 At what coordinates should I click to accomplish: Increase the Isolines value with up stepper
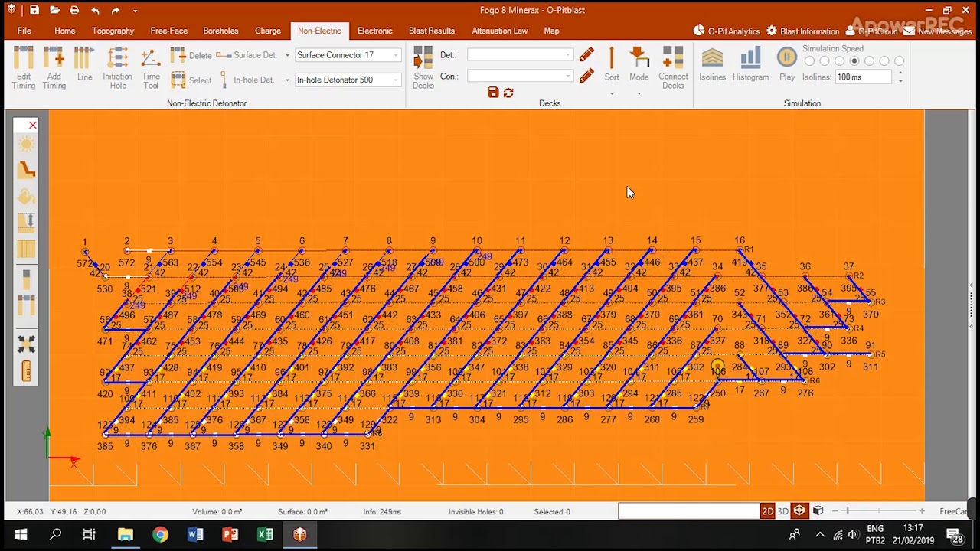[x=900, y=73]
